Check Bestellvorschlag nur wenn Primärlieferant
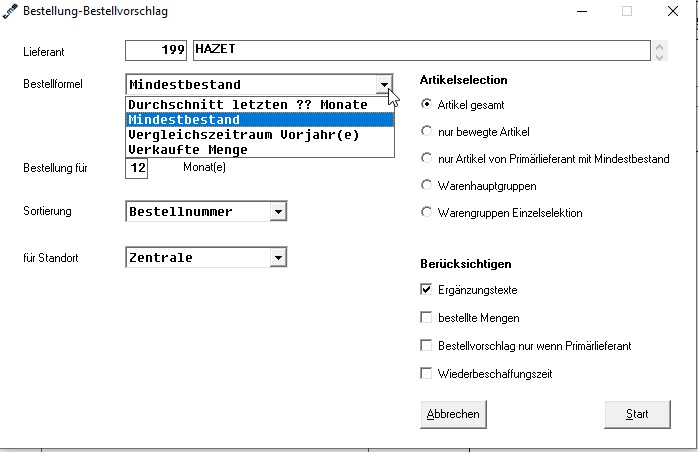Image resolution: width=698 pixels, height=452 pixels. click(426, 346)
